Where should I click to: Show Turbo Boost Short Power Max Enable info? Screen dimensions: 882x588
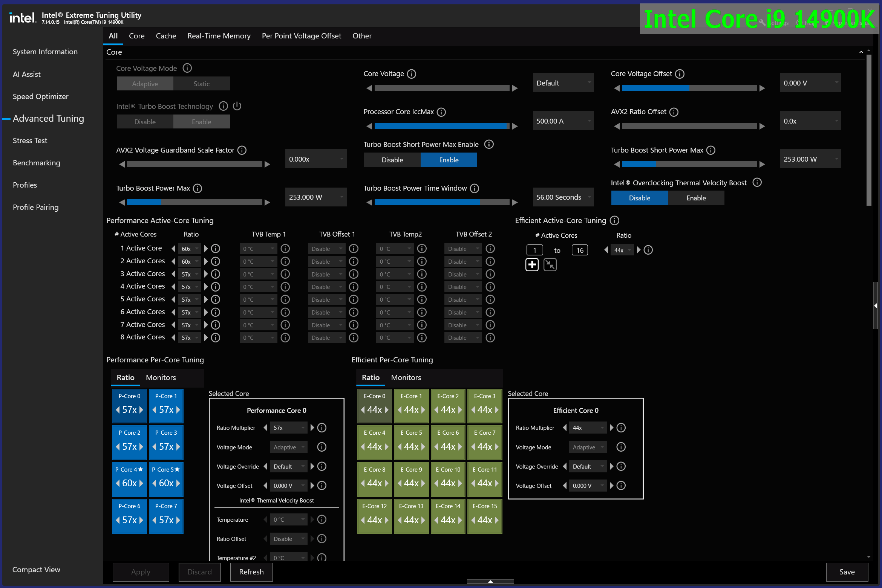point(489,144)
